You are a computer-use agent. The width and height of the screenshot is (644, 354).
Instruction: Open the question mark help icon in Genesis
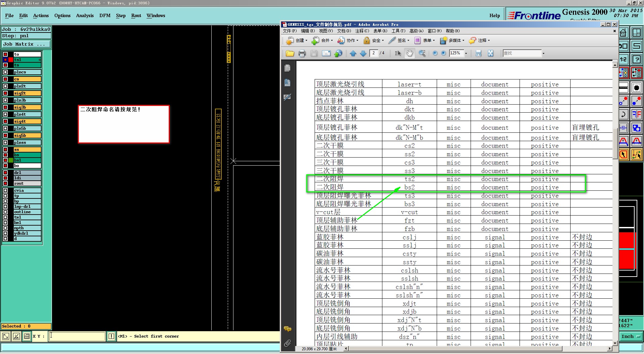[x=636, y=59]
